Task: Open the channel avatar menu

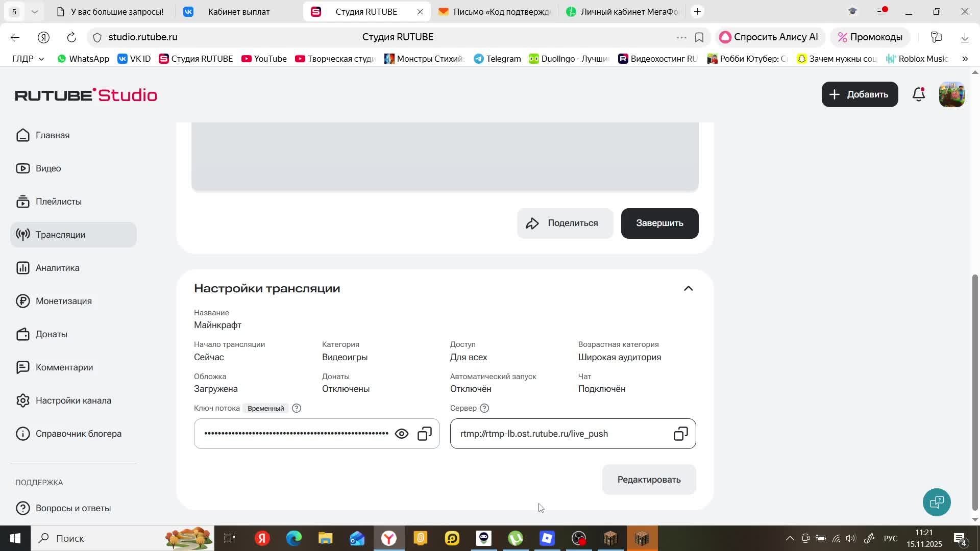Action: pos(951,94)
